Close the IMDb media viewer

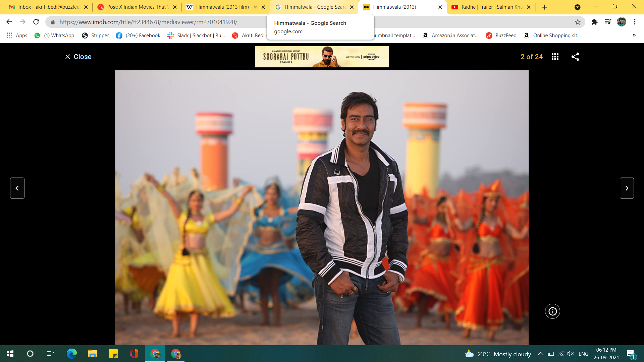tap(78, 57)
